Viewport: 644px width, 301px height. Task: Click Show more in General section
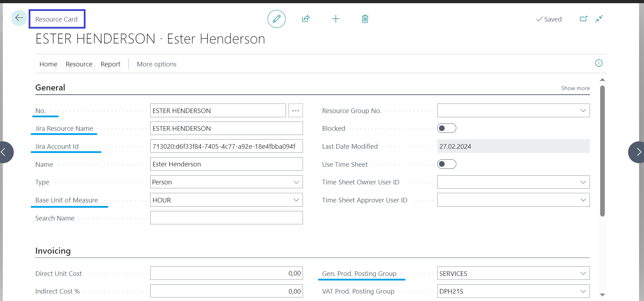(575, 88)
